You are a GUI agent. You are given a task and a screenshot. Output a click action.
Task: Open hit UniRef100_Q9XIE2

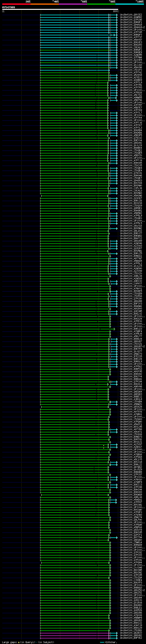pyautogui.click(x=131, y=15)
